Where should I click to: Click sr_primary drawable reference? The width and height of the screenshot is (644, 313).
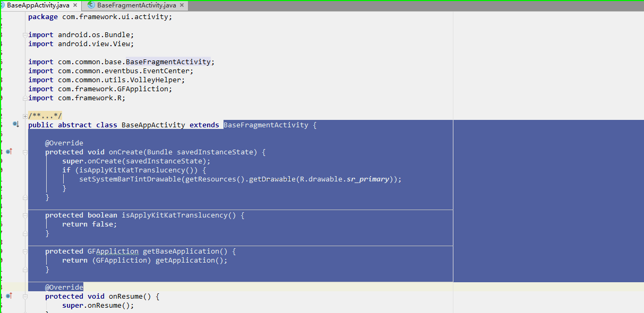tap(368, 179)
